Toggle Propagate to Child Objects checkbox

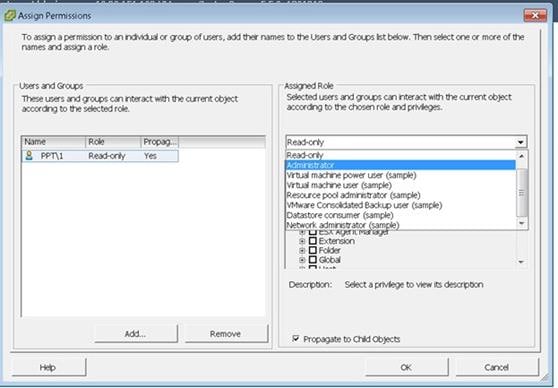[x=295, y=339]
